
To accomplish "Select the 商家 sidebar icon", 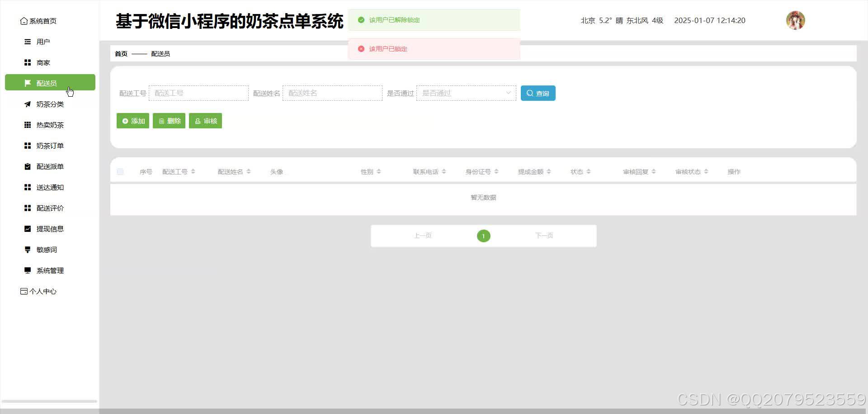I will pyautogui.click(x=43, y=62).
